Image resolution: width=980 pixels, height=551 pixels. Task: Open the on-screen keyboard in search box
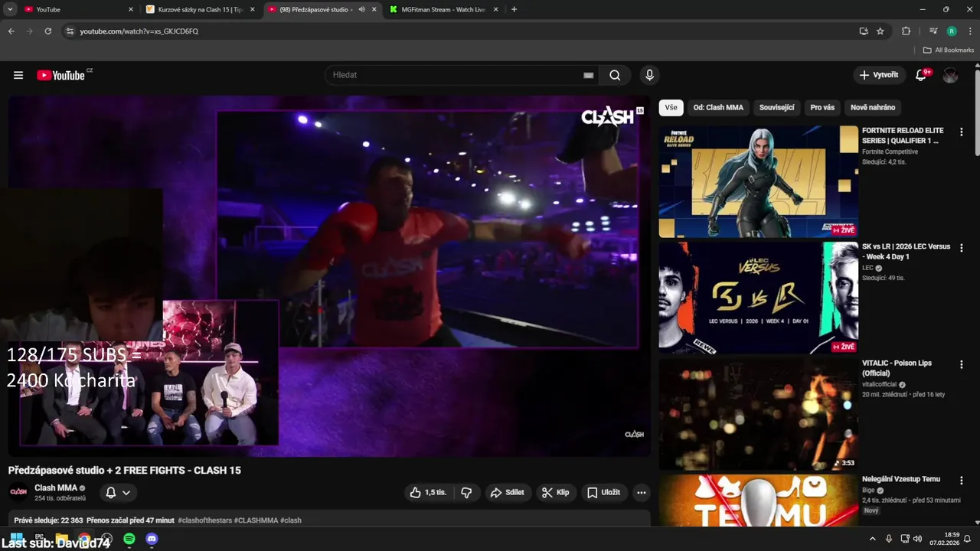[588, 75]
